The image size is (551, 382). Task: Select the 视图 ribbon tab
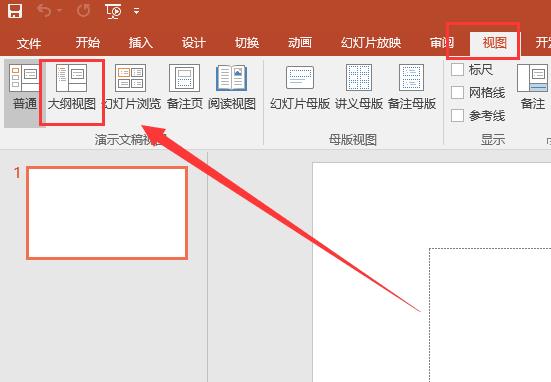click(494, 43)
